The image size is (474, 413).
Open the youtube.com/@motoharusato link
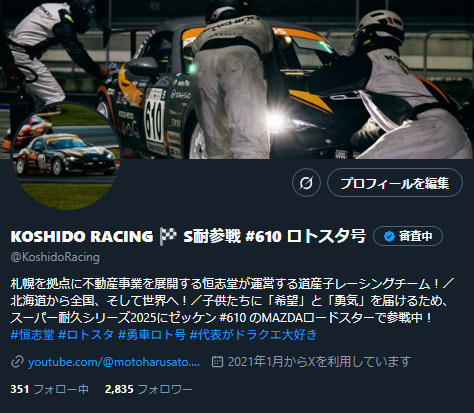click(114, 362)
